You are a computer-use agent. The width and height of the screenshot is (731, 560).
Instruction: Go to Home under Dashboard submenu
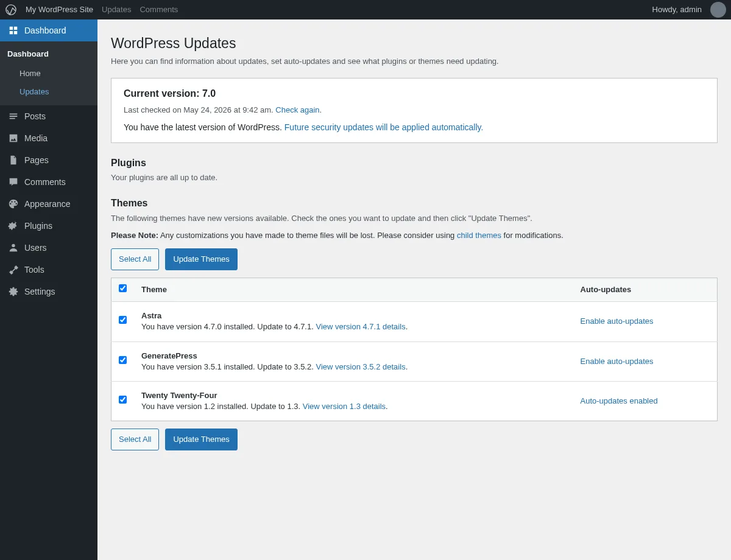pyautogui.click(x=30, y=74)
